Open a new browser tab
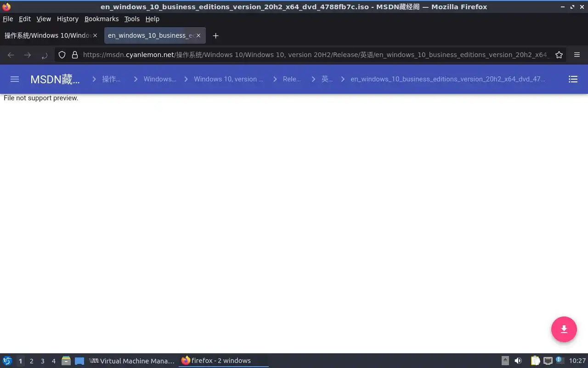588x368 pixels. (215, 35)
